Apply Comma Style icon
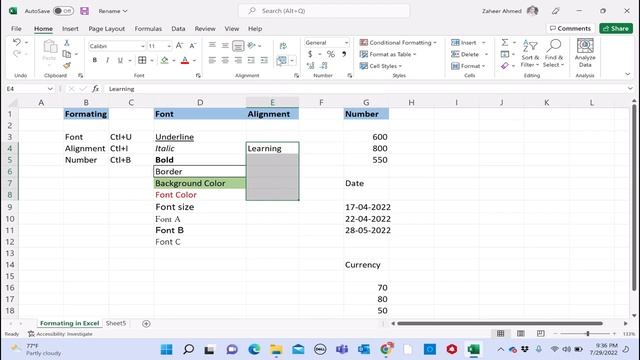The width and height of the screenshot is (640, 360). pyautogui.click(x=344, y=54)
